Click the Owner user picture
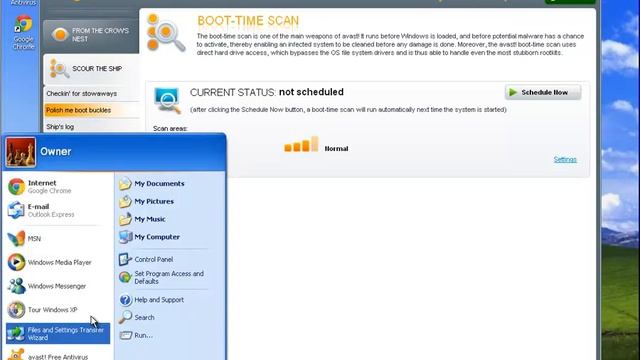The image size is (640, 360). (x=20, y=152)
